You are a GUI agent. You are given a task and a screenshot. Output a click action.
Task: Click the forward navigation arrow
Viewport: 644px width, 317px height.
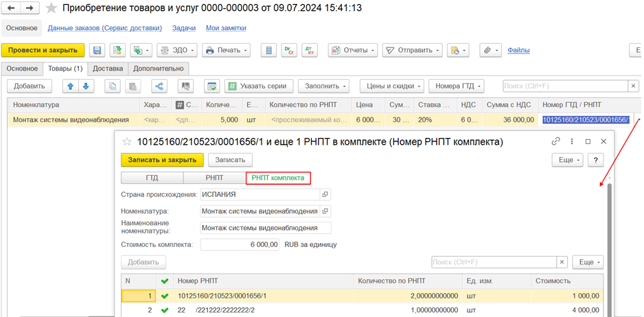(x=30, y=8)
